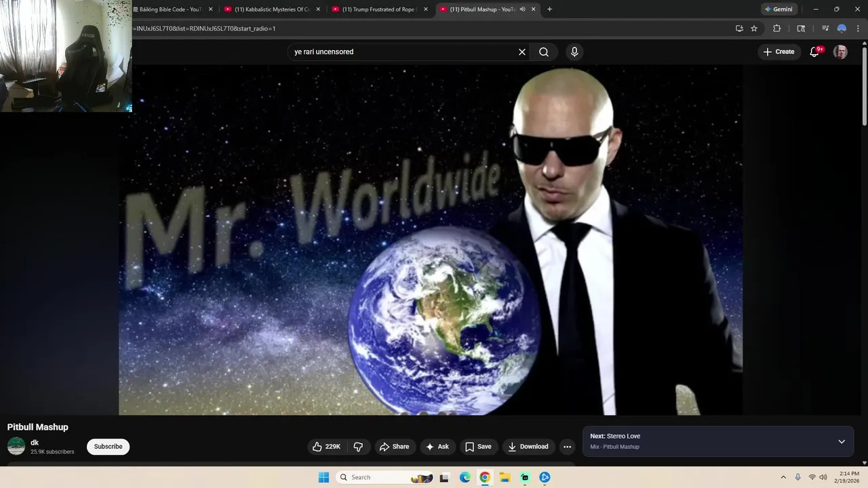This screenshot has width=868, height=488.
Task: Dislike the video with thumbs-down icon
Action: 358,447
